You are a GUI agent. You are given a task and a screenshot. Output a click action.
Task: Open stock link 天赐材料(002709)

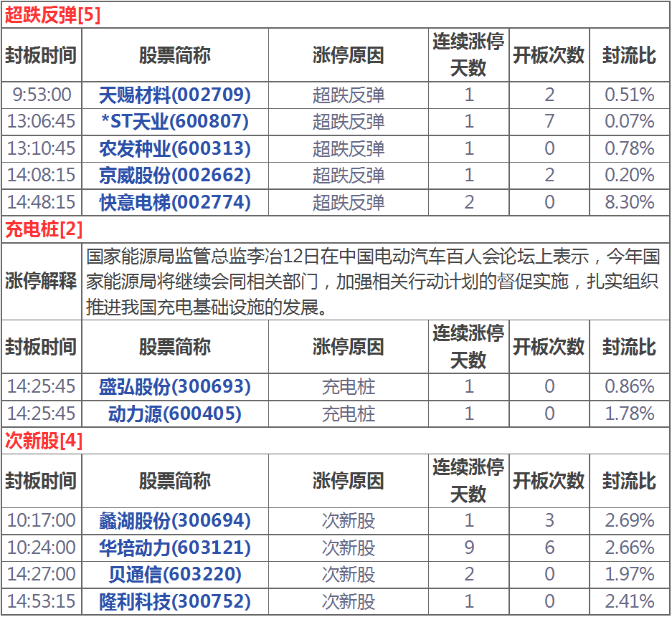(x=175, y=95)
